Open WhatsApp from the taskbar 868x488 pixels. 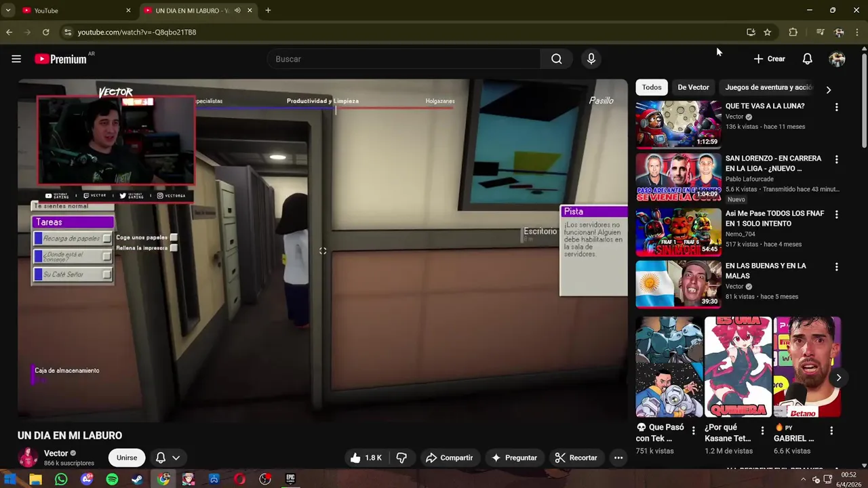pos(61,479)
